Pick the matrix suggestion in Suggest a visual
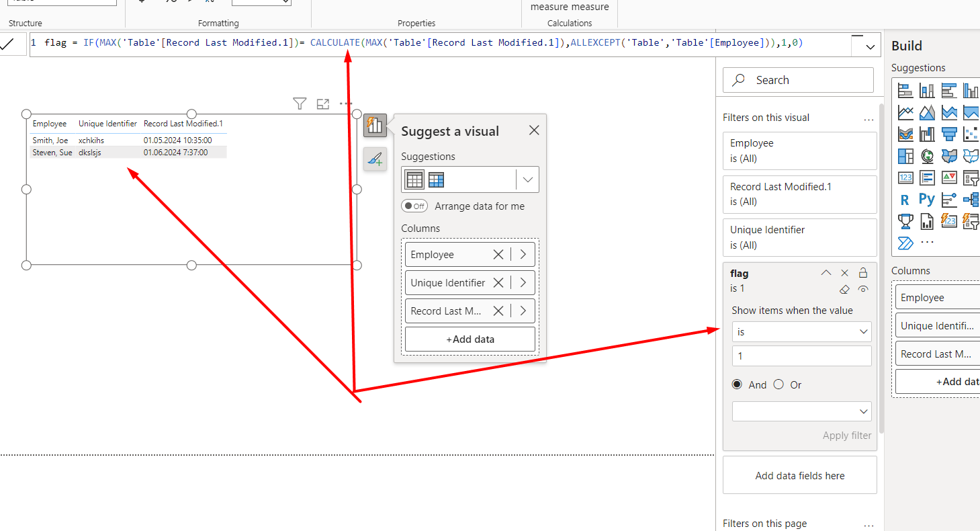Screen dimensions: 980x531 coord(437,180)
